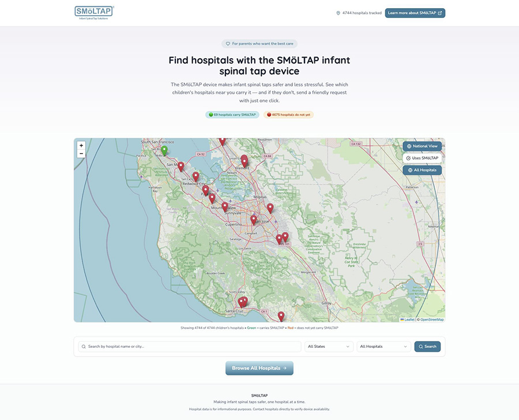Open the OpenStreetMap attribution link

pos(432,320)
